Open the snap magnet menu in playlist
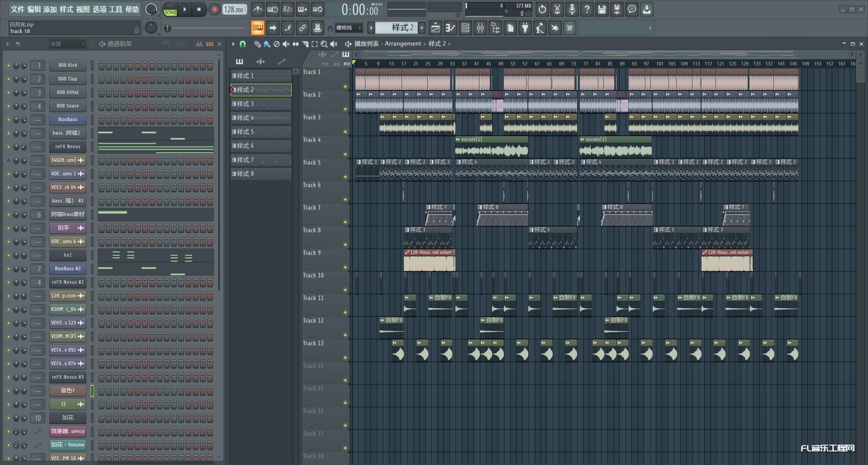 [243, 44]
